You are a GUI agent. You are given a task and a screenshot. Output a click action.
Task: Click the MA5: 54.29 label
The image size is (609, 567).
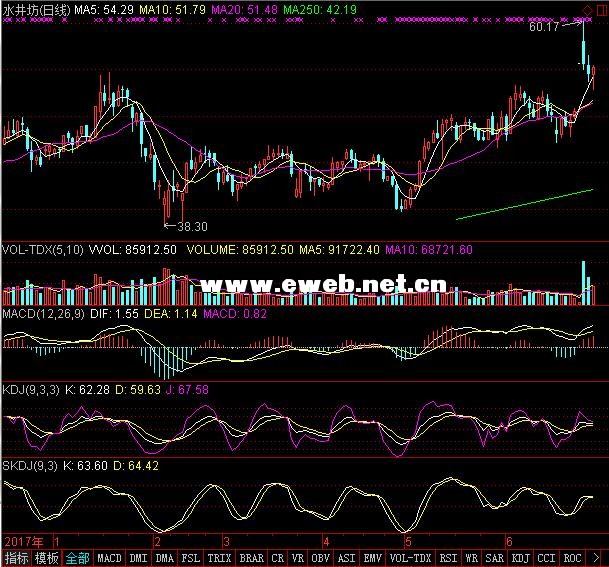pos(104,10)
